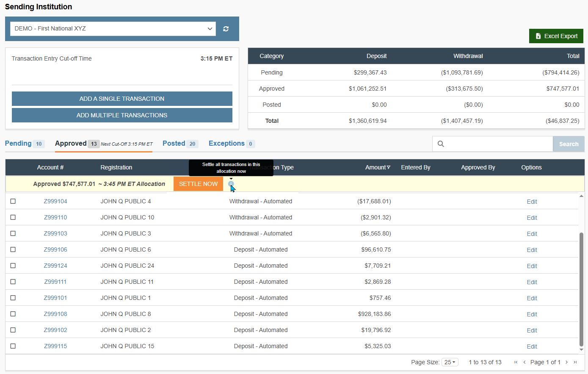
Task: Open account link Z999111
Action: click(55, 282)
